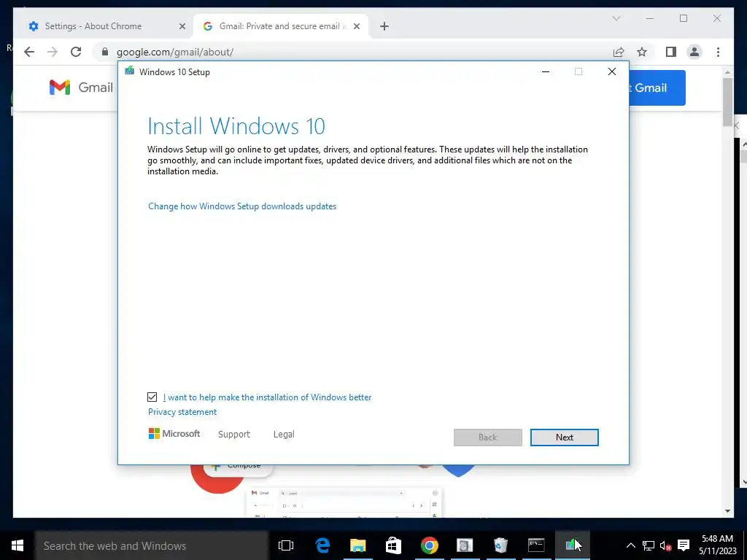The image size is (747, 560).
Task: Show hidden system tray icons
Action: [x=630, y=545]
